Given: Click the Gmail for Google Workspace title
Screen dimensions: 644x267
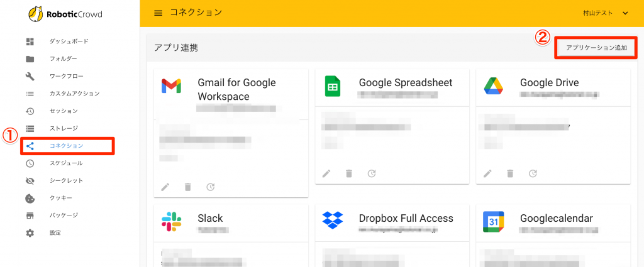Looking at the screenshot, I should point(236,89).
